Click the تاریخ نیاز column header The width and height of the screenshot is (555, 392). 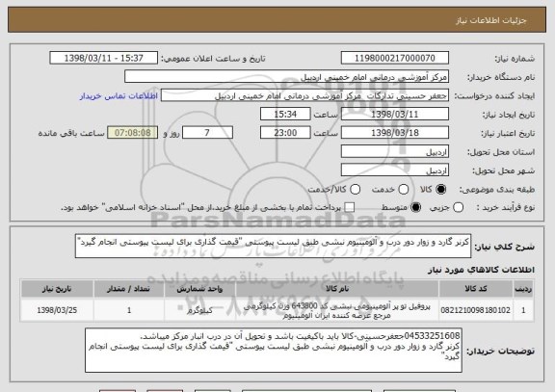pos(57,289)
